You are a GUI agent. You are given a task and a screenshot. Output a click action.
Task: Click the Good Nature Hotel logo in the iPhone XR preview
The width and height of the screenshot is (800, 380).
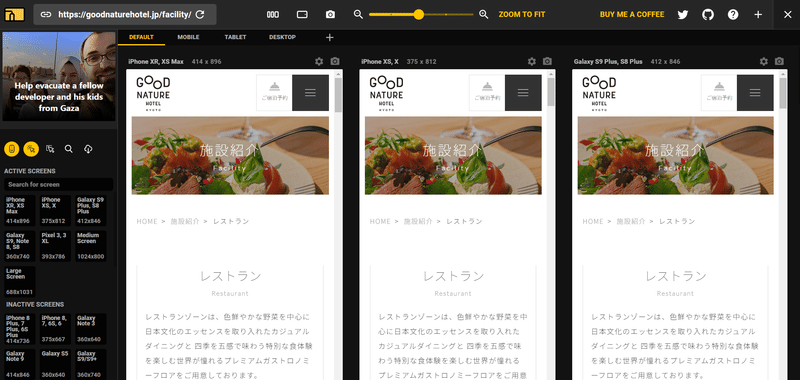(153, 93)
